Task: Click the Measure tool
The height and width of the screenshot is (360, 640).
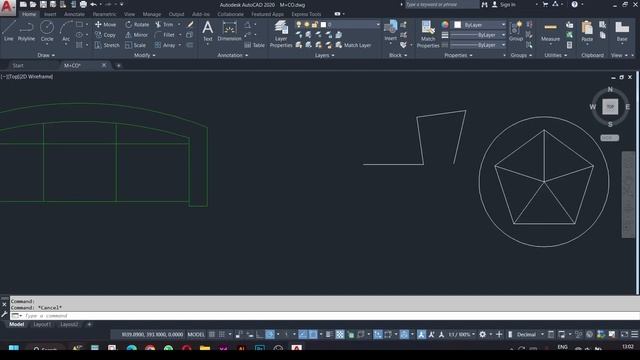Action: click(x=550, y=32)
